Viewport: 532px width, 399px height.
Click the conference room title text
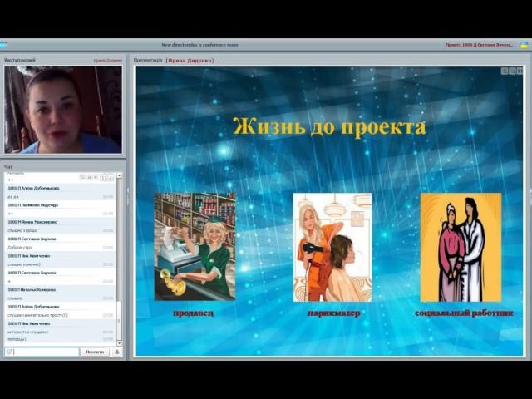point(199,45)
